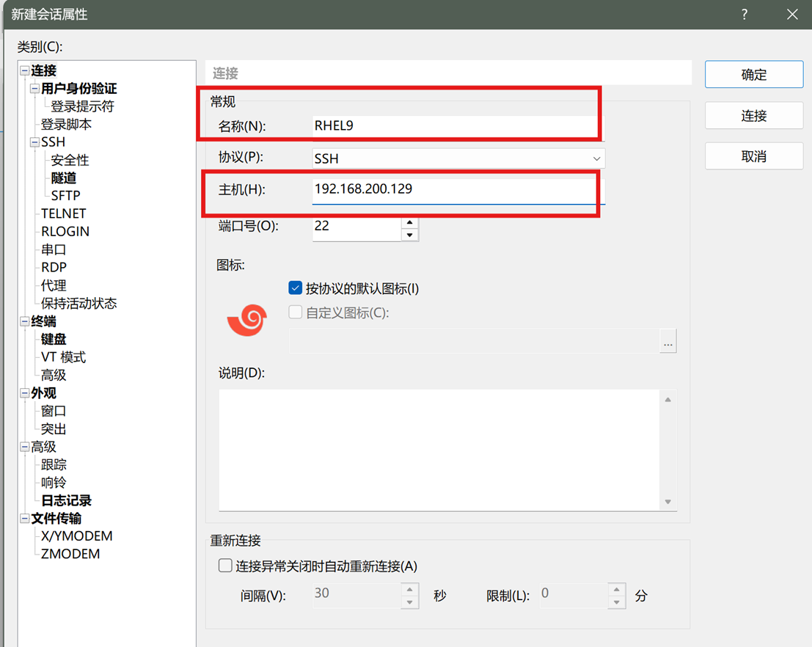This screenshot has height=647, width=812.
Task: Select 键盘 under 终端
Action: 54,340
